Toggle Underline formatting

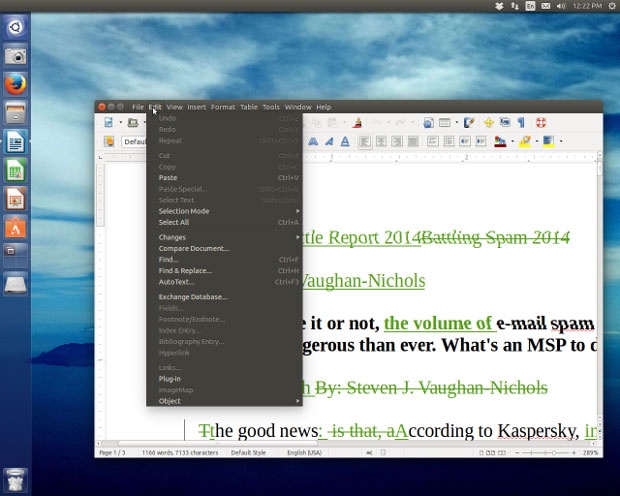[345, 141]
